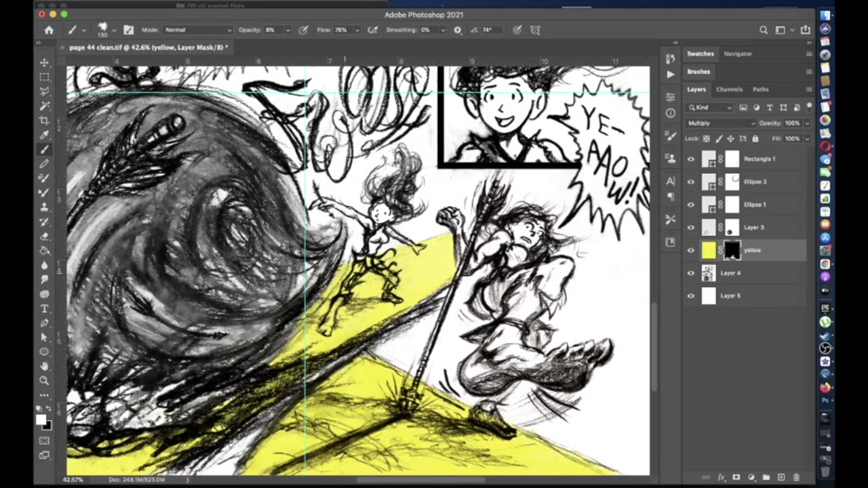Screen dimensions: 868x488
Task: Open the Share icon in the top bar
Action: (x=806, y=30)
